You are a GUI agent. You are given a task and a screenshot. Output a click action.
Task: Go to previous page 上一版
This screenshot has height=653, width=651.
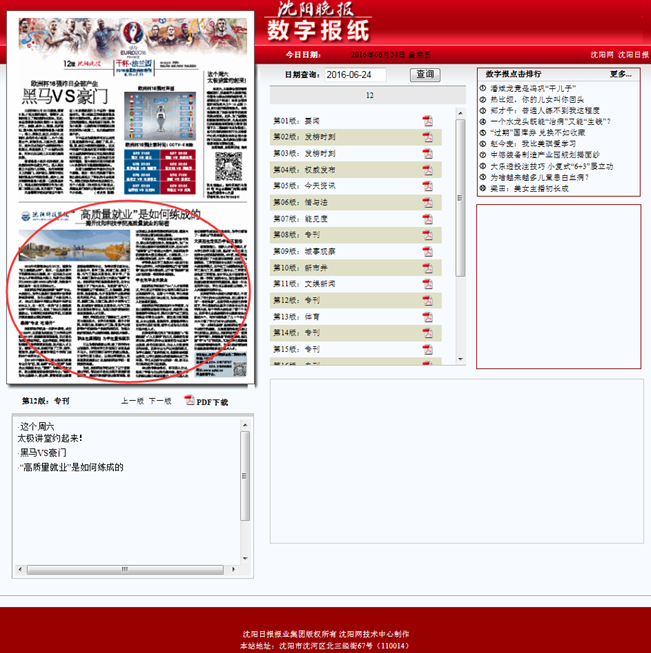132,401
